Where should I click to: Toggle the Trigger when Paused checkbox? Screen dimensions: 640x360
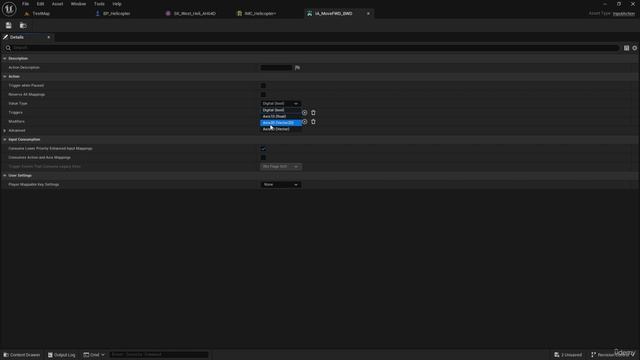[263, 86]
